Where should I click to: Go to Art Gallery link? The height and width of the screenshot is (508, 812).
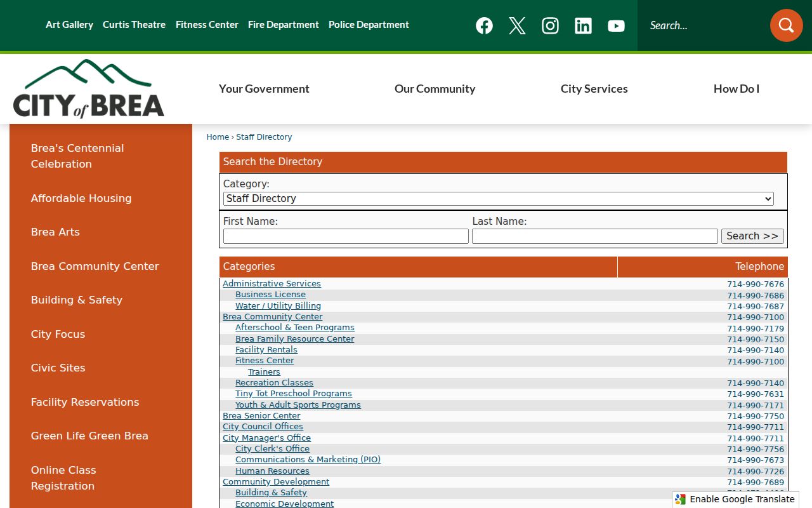(x=69, y=25)
